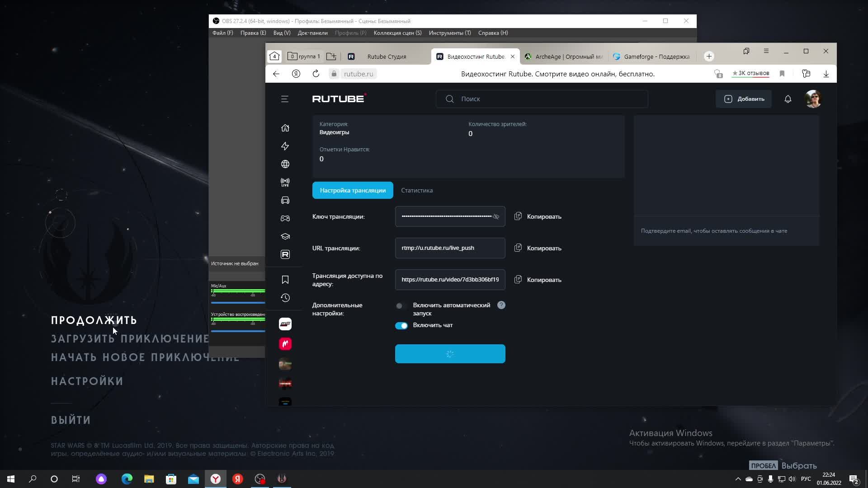Open OBS 'Инструменты (T)' menu
868x488 pixels.
pyautogui.click(x=449, y=33)
